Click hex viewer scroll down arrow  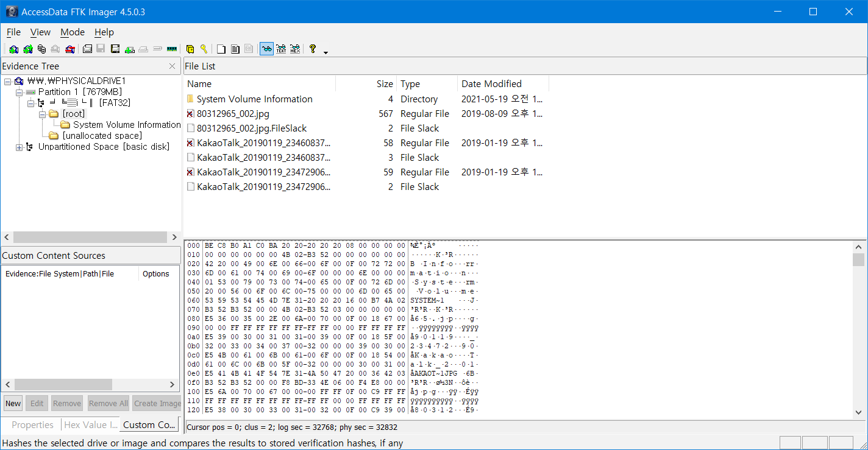coord(858,412)
